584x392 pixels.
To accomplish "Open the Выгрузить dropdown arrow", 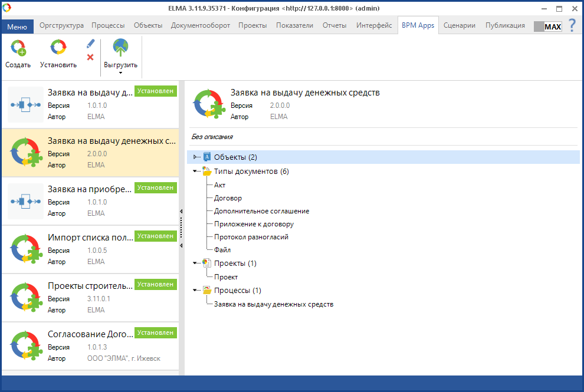I will 120,73.
